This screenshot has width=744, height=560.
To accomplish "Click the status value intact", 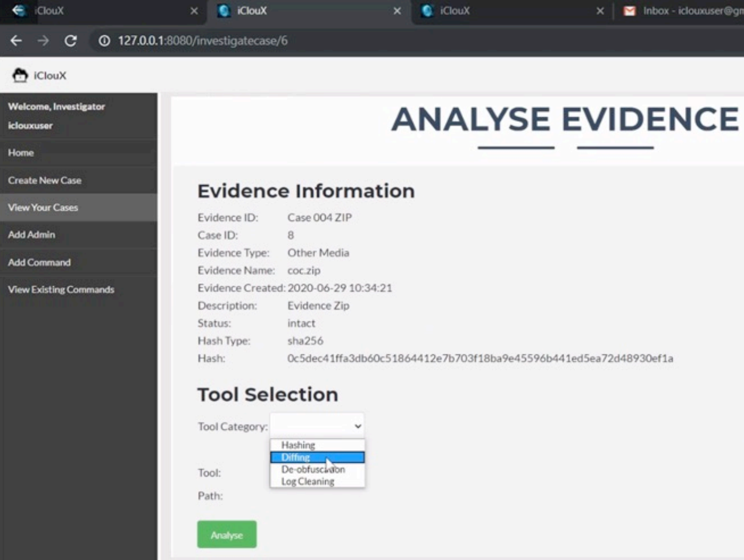I will 301,323.
